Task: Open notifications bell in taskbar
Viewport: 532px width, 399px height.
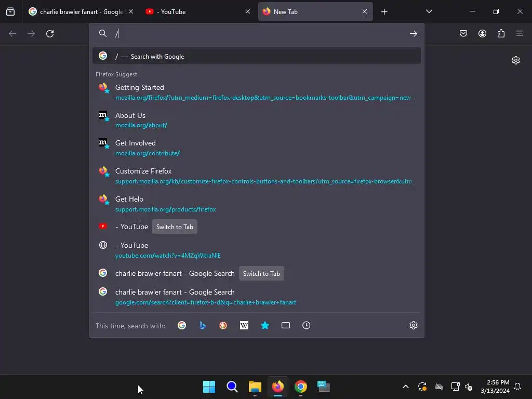Action: (x=517, y=387)
